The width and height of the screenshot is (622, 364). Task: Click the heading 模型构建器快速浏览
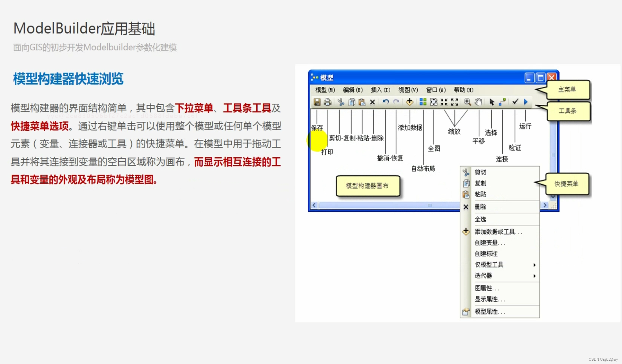click(x=68, y=79)
